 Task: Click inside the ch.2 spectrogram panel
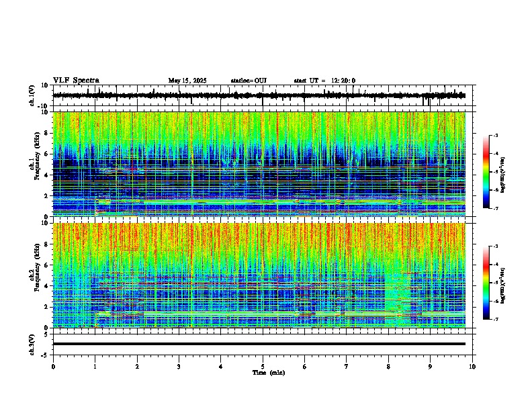coord(259,275)
